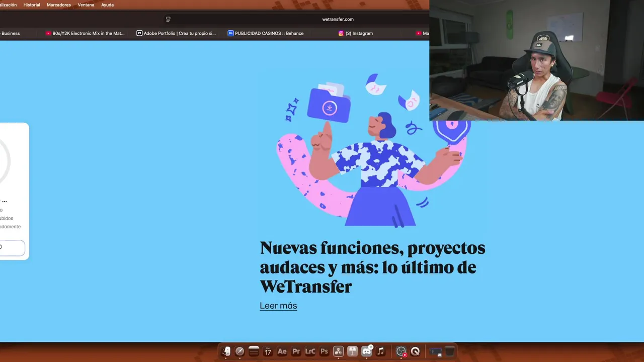Viewport: 644px width, 362px height.
Task: Open the Ventana menu
Action: click(86, 5)
